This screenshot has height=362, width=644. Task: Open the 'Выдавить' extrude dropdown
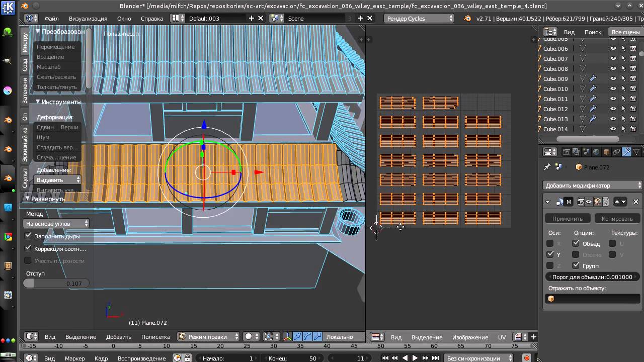tap(57, 179)
